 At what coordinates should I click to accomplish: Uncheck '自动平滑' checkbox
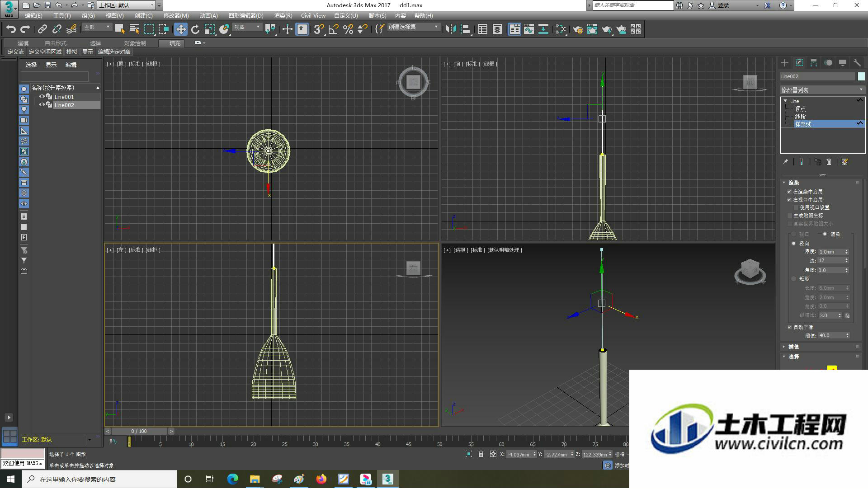(789, 327)
